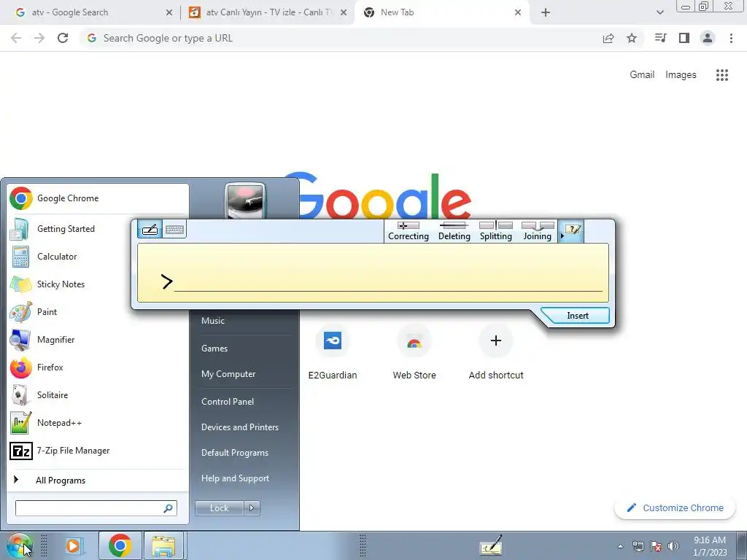Open the Gmail link
This screenshot has width=747, height=560.
642,75
